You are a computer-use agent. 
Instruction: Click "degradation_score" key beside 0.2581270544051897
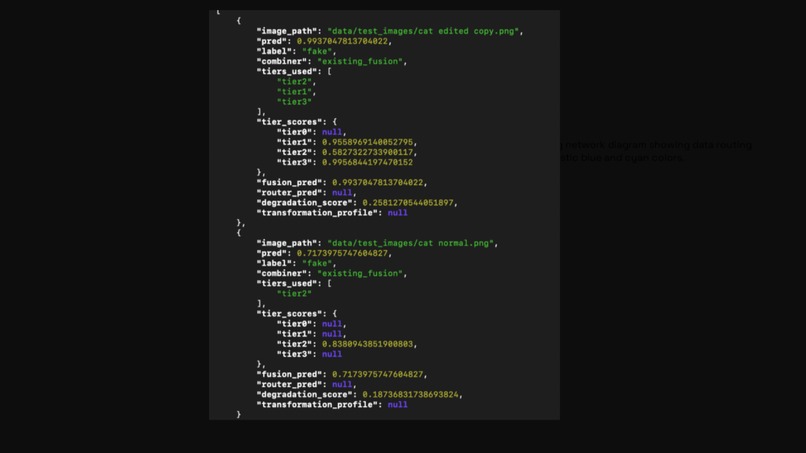tap(305, 203)
